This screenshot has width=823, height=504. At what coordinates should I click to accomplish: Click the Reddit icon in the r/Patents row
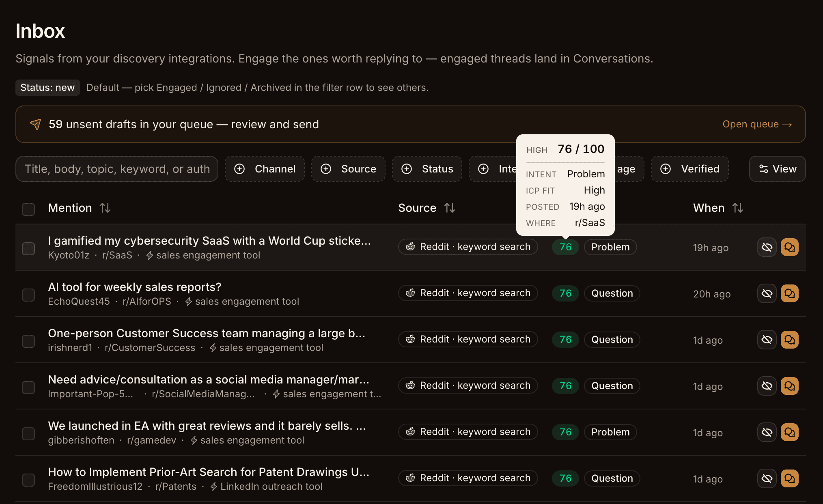pyautogui.click(x=410, y=478)
